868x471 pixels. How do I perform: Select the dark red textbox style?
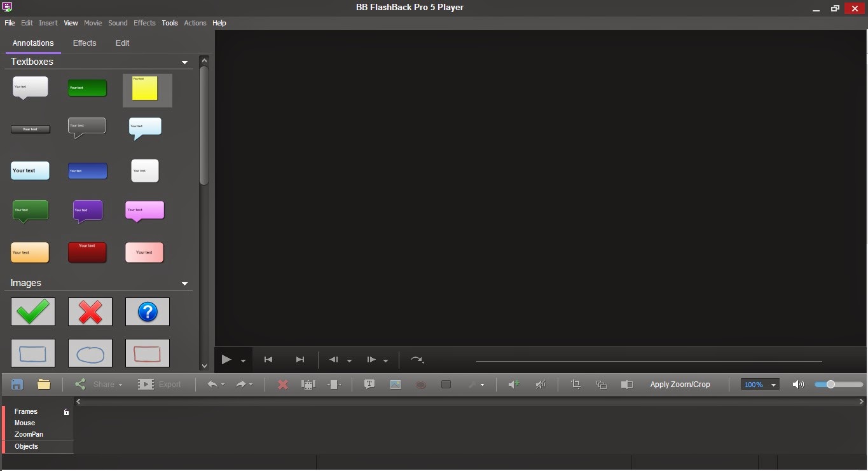(x=87, y=252)
